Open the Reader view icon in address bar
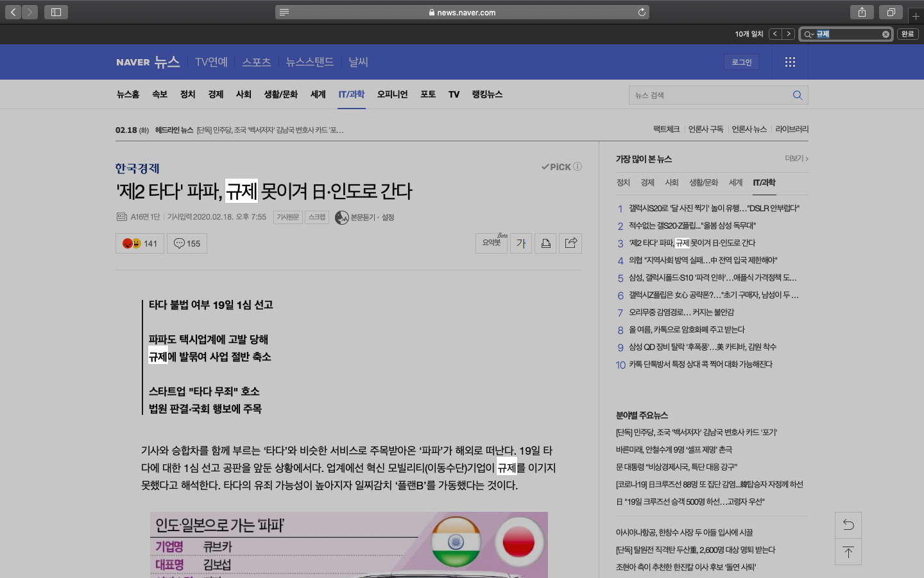The height and width of the screenshot is (578, 924). point(284,12)
